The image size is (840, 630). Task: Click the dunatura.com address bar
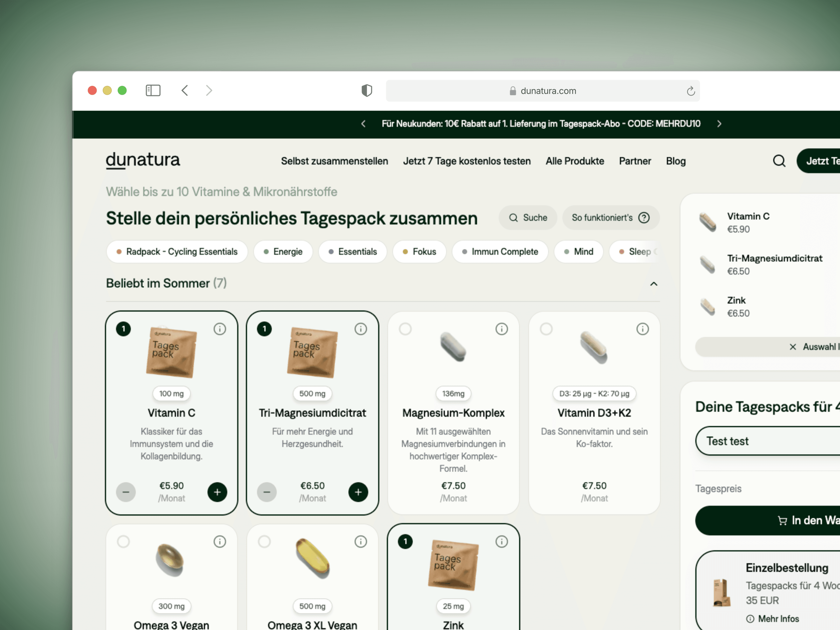click(543, 91)
